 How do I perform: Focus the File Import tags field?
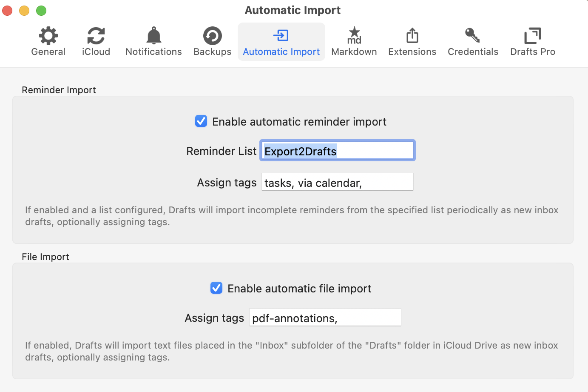[x=325, y=318]
